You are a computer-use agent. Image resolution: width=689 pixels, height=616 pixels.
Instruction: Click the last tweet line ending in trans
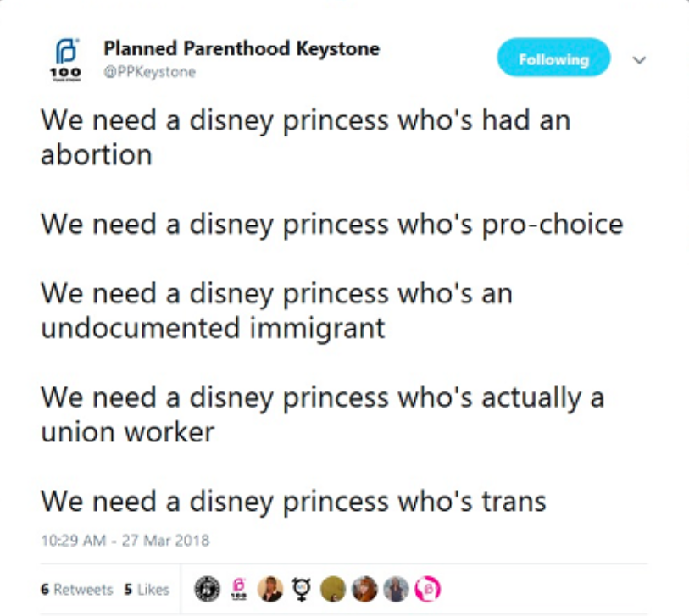tap(293, 501)
